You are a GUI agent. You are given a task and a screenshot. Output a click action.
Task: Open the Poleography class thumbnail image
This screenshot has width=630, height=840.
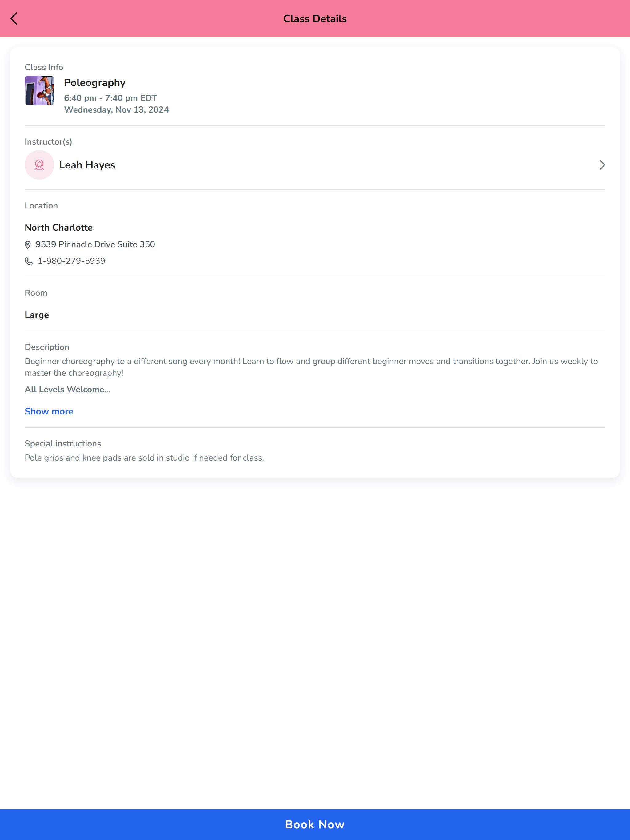coord(39,90)
